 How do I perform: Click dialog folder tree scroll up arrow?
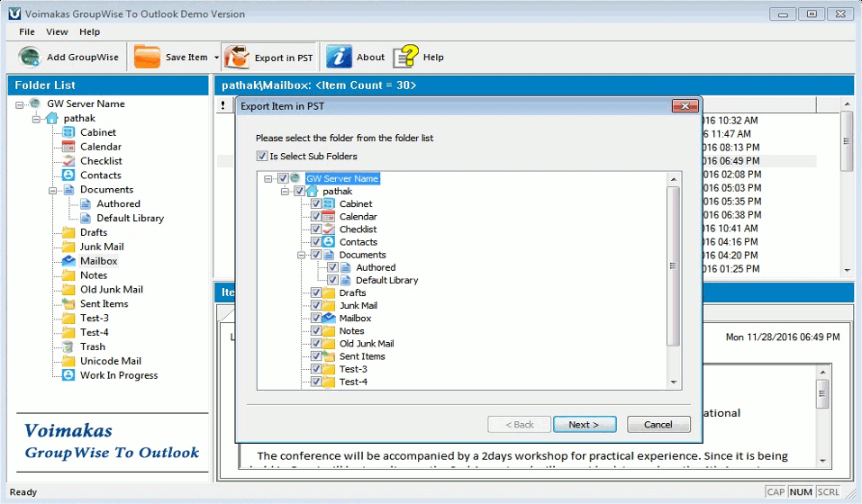(x=674, y=179)
